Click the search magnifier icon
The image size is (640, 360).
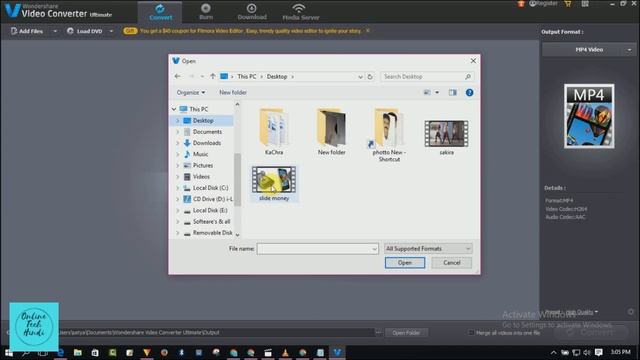468,77
